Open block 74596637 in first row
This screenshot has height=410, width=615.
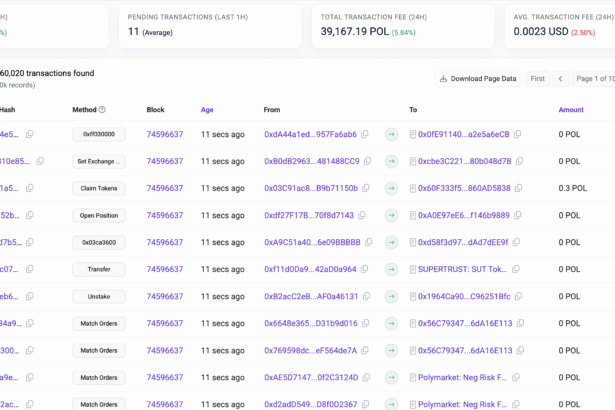tap(164, 134)
